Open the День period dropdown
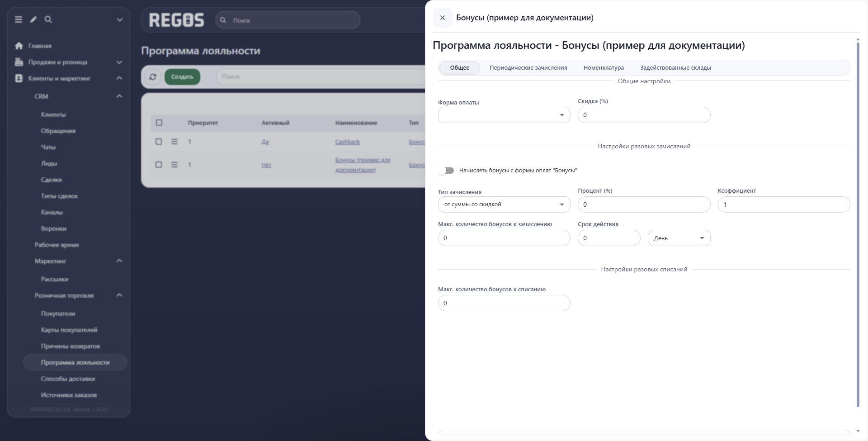 click(x=679, y=238)
